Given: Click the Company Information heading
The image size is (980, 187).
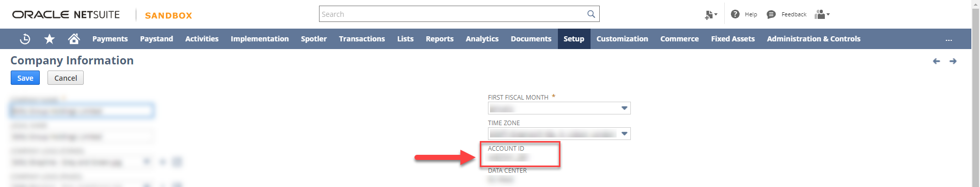Looking at the screenshot, I should click(72, 60).
